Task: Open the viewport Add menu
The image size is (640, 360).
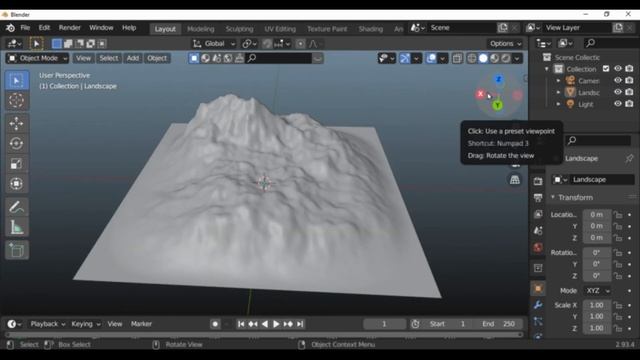Action: pos(133,58)
